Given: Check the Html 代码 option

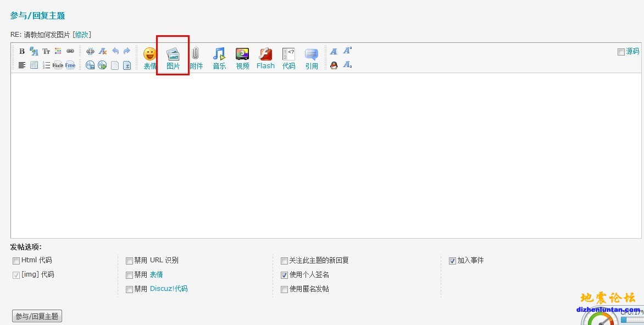Looking at the screenshot, I should click(x=16, y=261).
